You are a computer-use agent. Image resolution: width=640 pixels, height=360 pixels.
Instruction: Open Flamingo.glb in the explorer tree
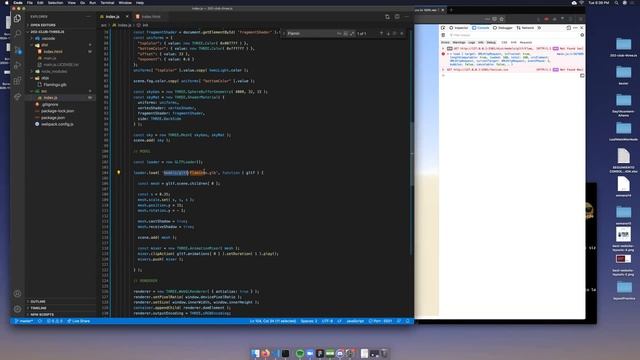click(60, 84)
